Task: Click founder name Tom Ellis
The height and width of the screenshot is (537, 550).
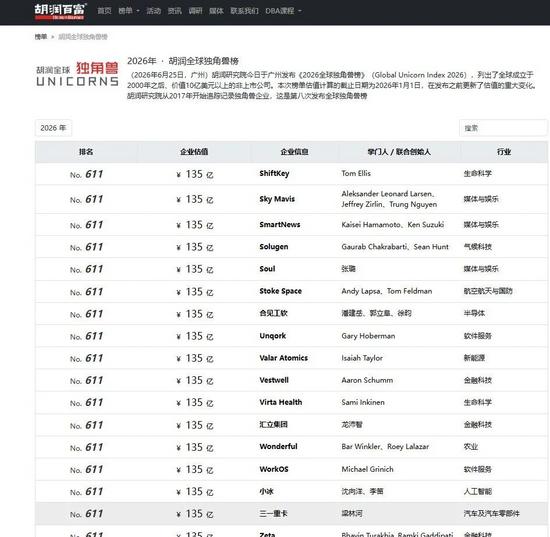Action: [x=356, y=173]
